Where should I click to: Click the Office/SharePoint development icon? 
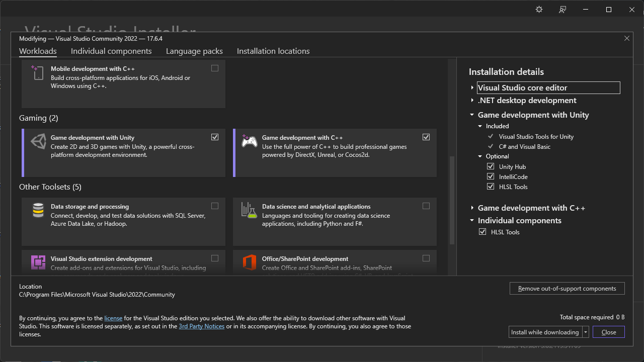click(x=249, y=262)
